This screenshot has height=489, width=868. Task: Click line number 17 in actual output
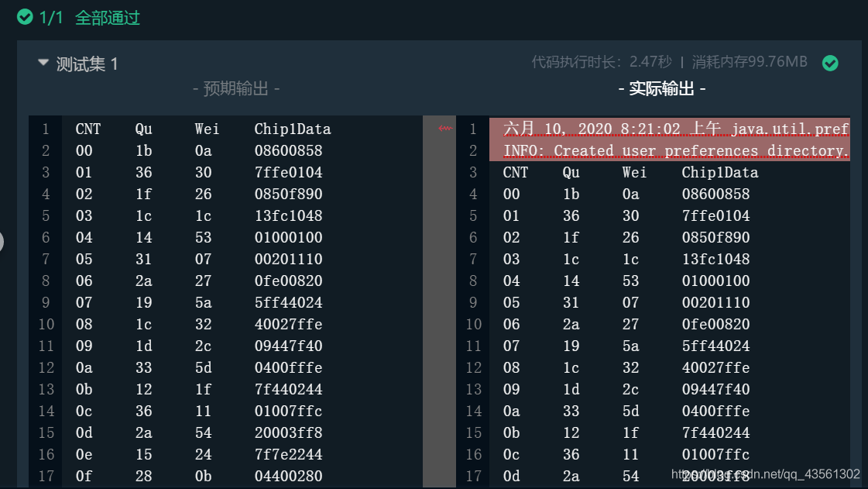point(473,476)
